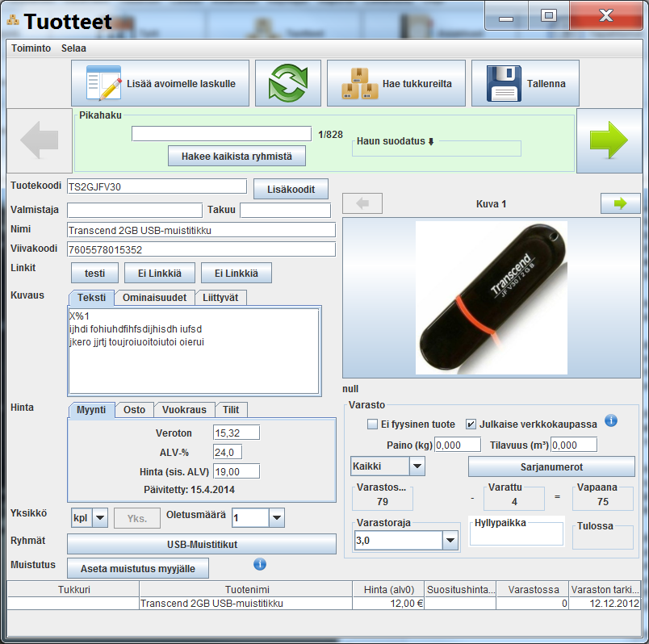Image resolution: width=649 pixels, height=644 pixels.
Task: Click the Hinta (sis. ALV) field
Action: (237, 471)
